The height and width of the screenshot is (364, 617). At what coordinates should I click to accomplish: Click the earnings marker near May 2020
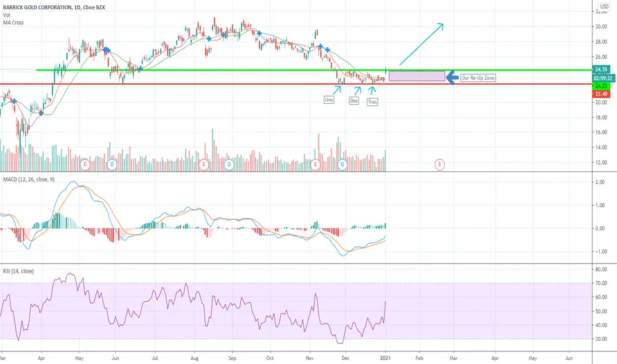(85, 165)
